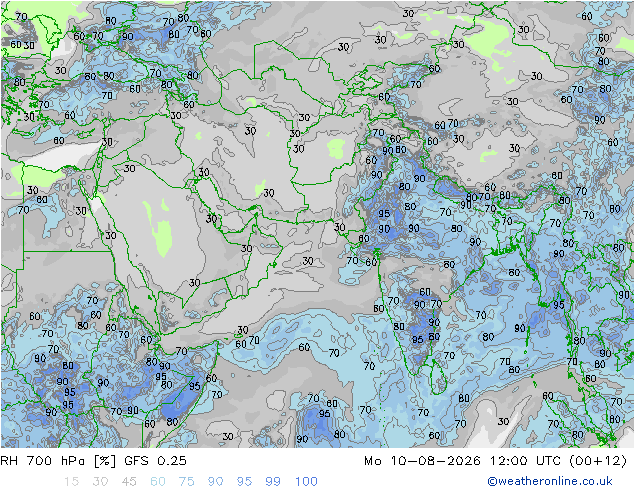Pick the legend value 30 in color scale
This screenshot has width=634, height=490.
coord(100,482)
